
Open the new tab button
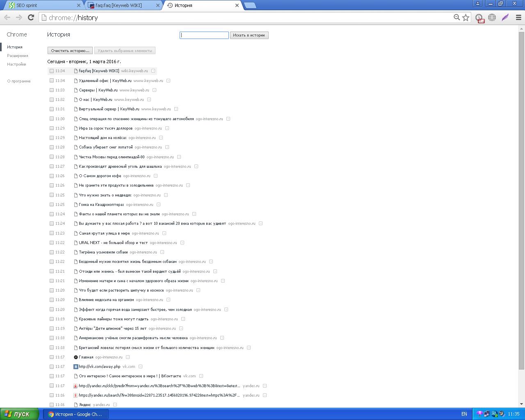coord(250,5)
